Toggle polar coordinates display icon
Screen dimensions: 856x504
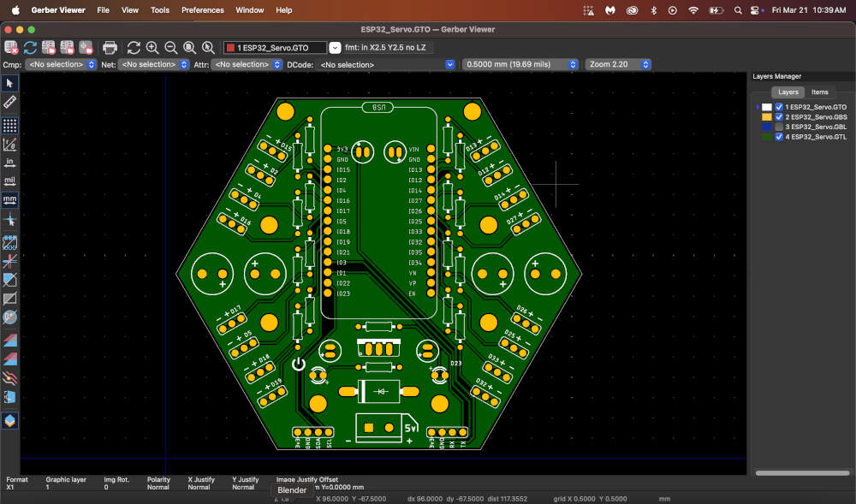9,145
